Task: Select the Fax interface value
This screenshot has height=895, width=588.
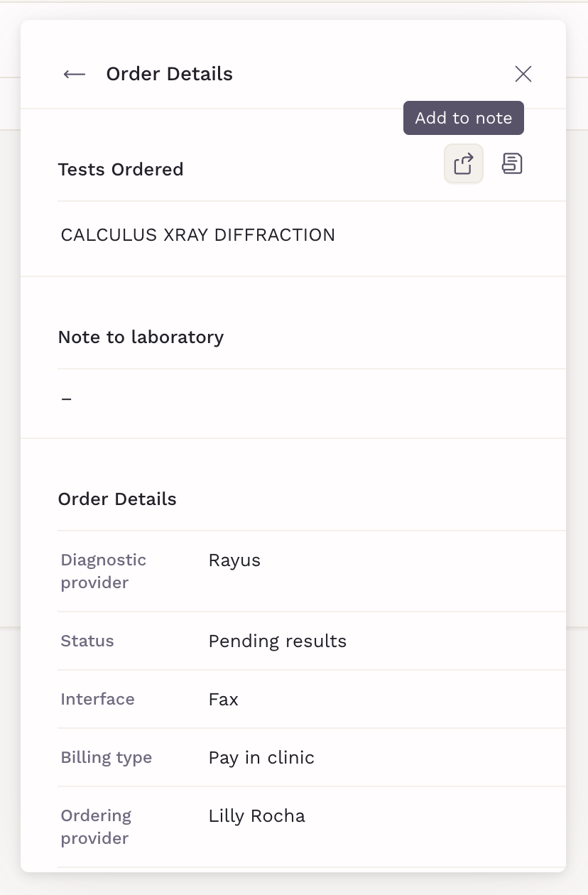Action: coord(224,699)
